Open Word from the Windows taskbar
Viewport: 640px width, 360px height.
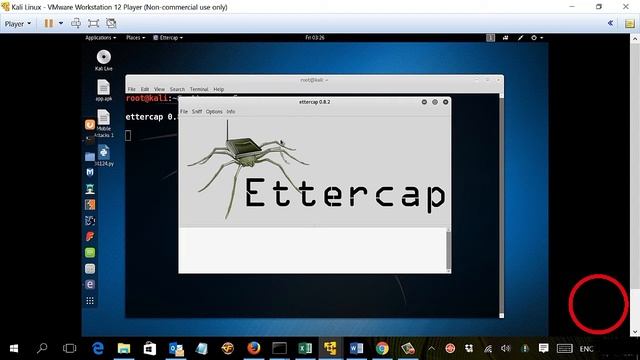pyautogui.click(x=356, y=349)
